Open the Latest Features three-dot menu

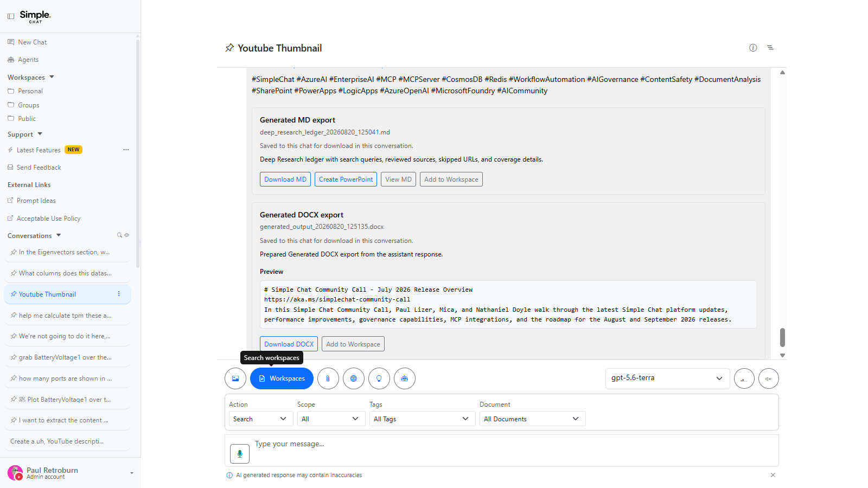point(126,150)
